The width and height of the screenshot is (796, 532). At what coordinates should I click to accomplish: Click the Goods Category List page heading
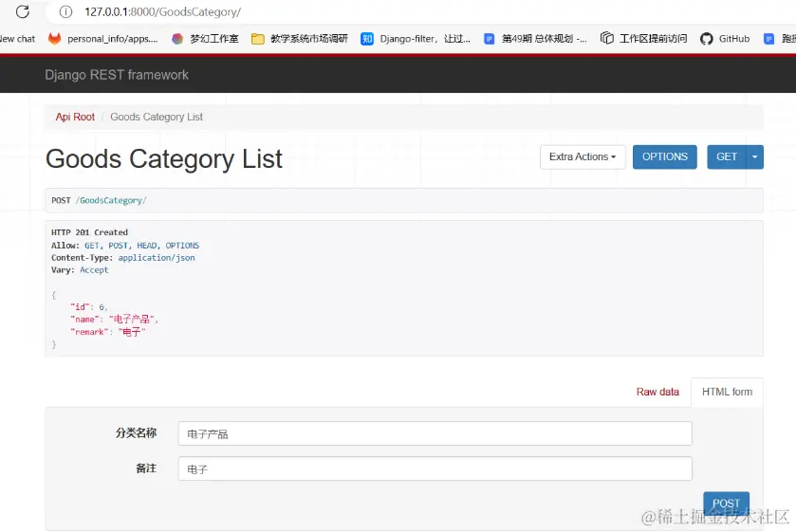163,159
